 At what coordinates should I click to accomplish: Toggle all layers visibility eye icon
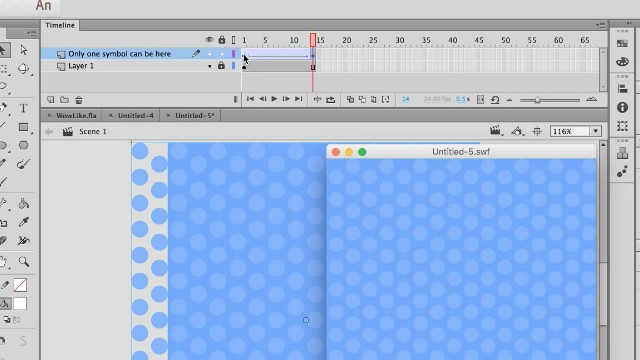tap(209, 40)
